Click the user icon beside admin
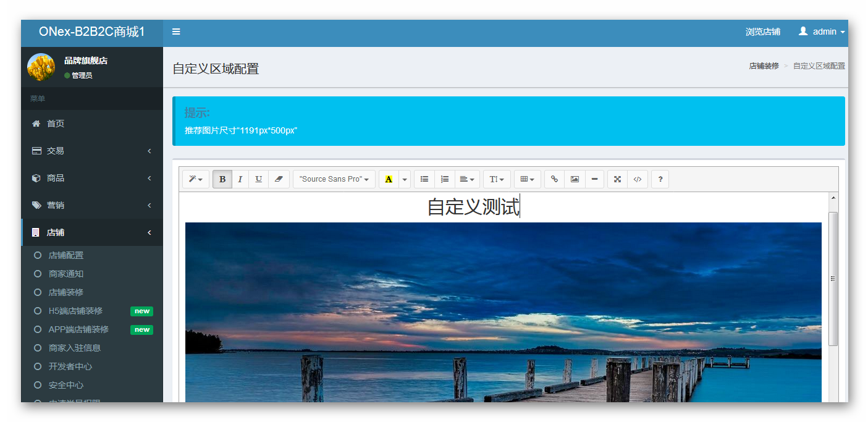This screenshot has height=422, width=868. point(803,31)
